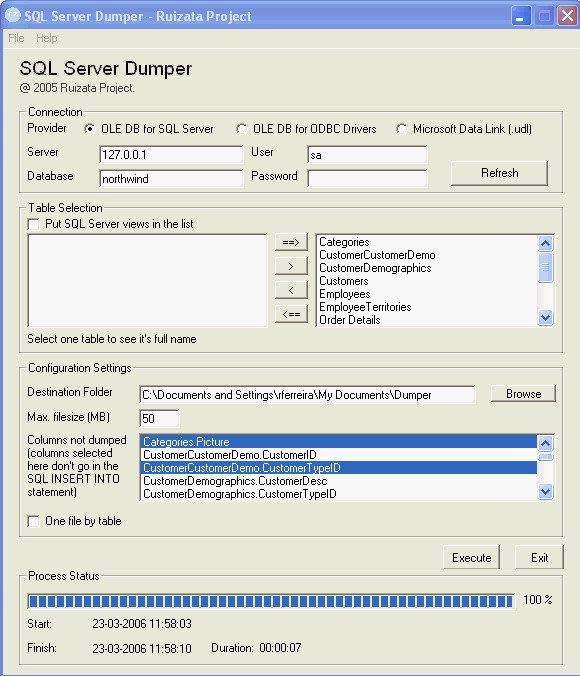Click the columns list scroll up arrow

(x=546, y=443)
